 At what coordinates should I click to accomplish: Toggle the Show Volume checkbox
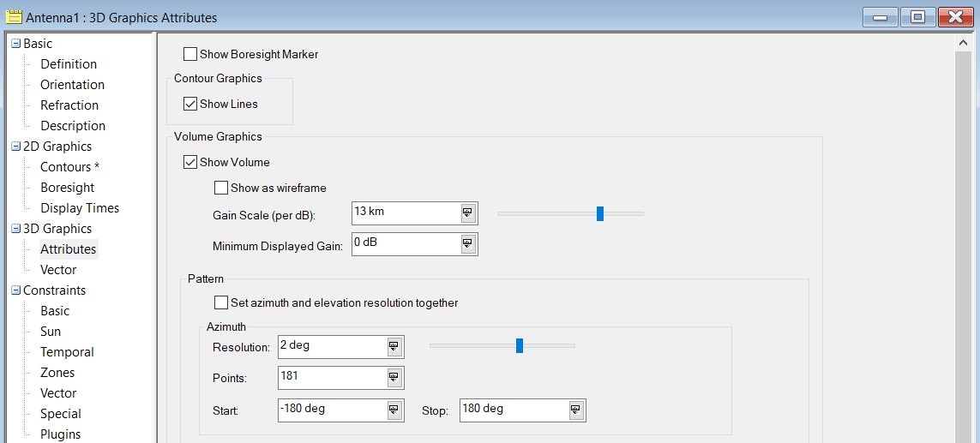(190, 162)
